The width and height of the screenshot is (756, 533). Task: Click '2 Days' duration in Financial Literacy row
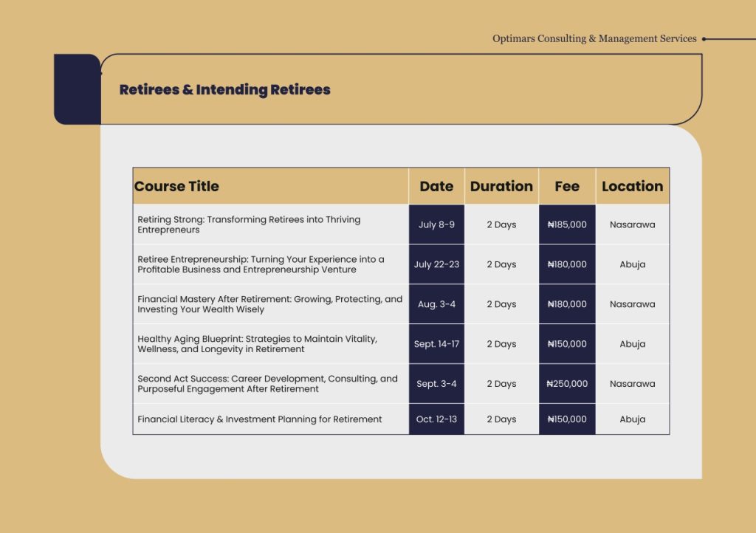coord(501,419)
